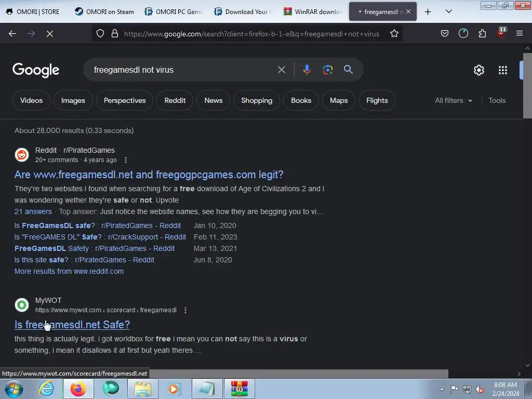Viewport: 532px width, 399px height.
Task: Open the Google apps grid
Action: point(503,70)
